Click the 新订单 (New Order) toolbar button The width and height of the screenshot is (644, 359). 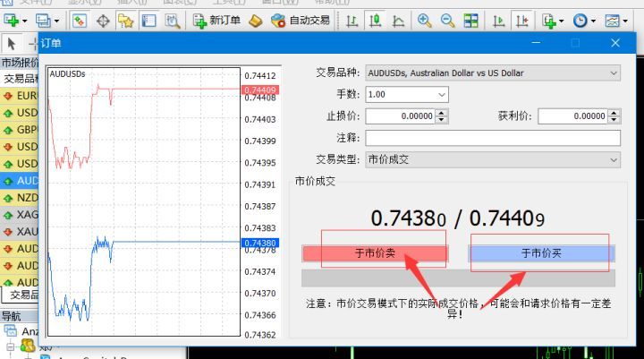point(217,20)
